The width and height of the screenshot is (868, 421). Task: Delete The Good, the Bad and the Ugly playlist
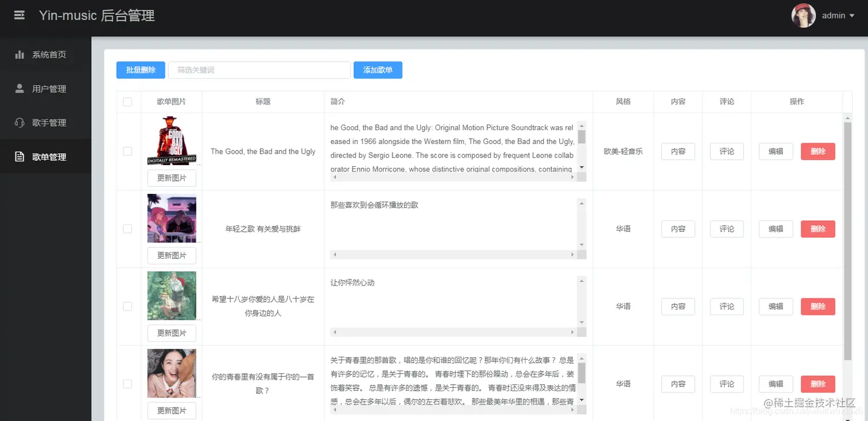818,151
